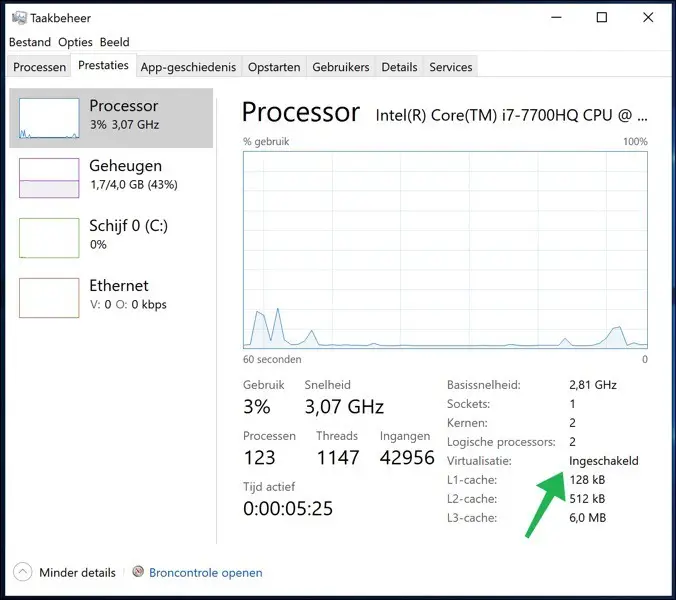Switch to the Services tab
Image resolution: width=676 pixels, height=600 pixels.
click(451, 67)
